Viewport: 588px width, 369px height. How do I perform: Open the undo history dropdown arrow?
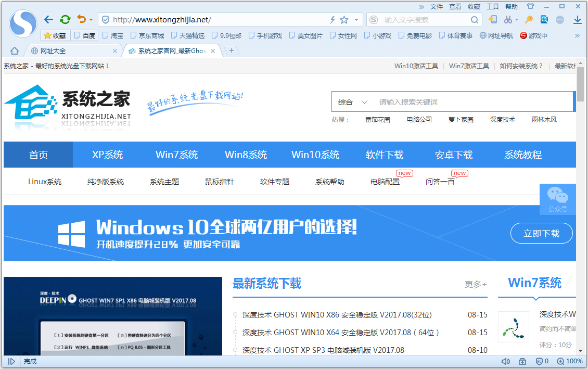pyautogui.click(x=92, y=19)
